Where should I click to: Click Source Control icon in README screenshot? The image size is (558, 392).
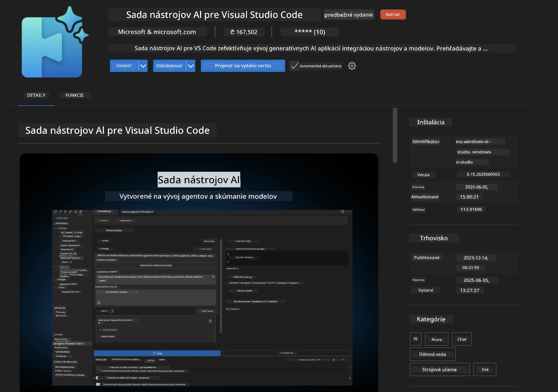pyautogui.click(x=66, y=212)
